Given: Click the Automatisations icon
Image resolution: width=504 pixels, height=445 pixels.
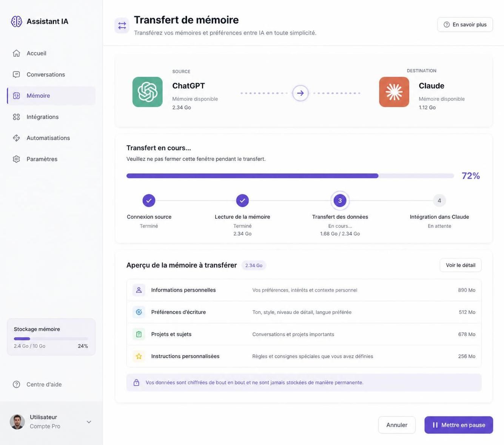Looking at the screenshot, I should [x=16, y=138].
